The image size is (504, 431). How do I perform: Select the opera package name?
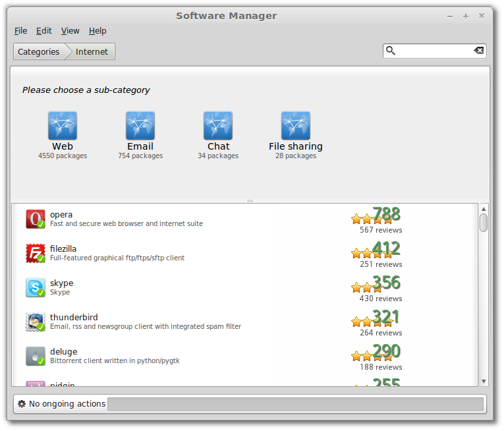coord(61,215)
